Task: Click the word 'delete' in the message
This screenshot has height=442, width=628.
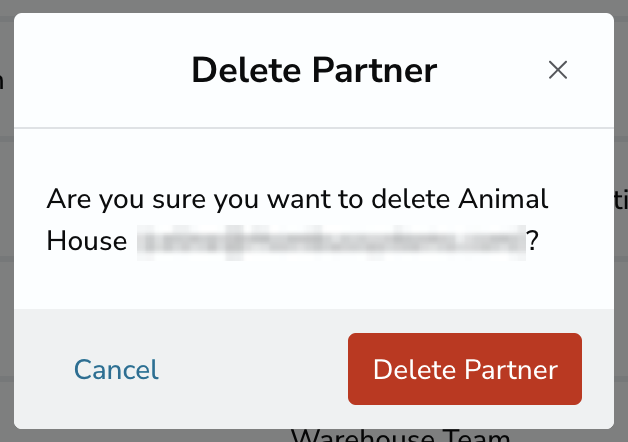Action: (x=411, y=199)
